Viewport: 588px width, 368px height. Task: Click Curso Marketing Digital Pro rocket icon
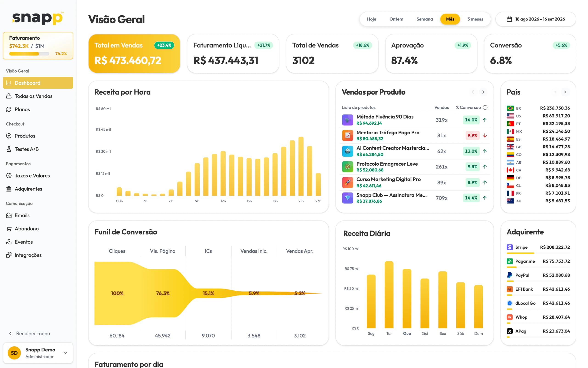coord(348,182)
